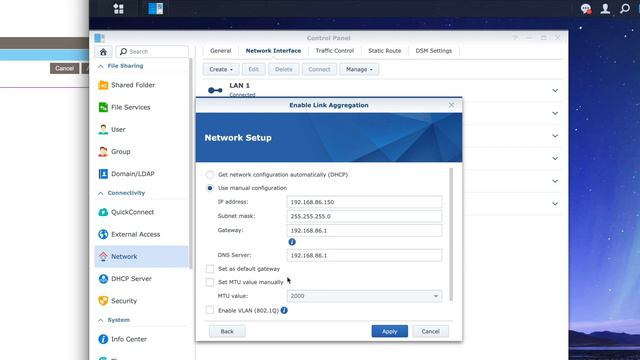Image resolution: width=640 pixels, height=360 pixels.
Task: Click the Shared Folder icon
Action: (x=103, y=85)
